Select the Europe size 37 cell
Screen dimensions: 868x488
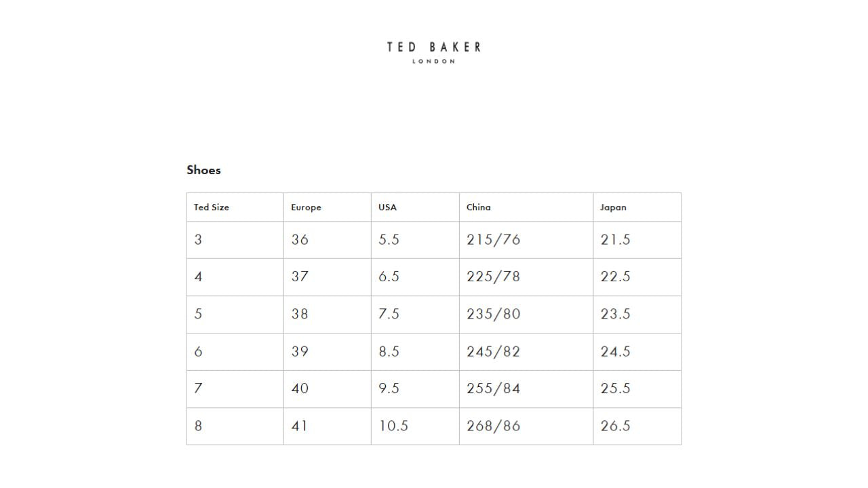click(300, 277)
